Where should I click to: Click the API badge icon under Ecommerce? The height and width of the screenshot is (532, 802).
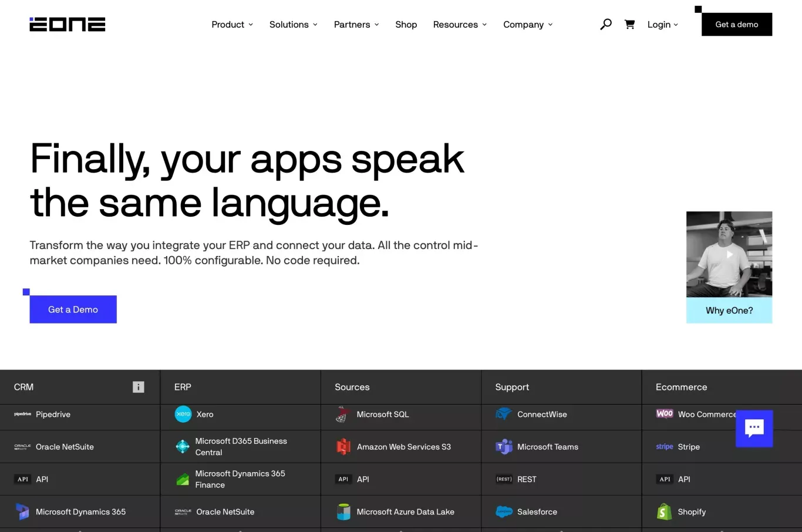[x=665, y=479]
